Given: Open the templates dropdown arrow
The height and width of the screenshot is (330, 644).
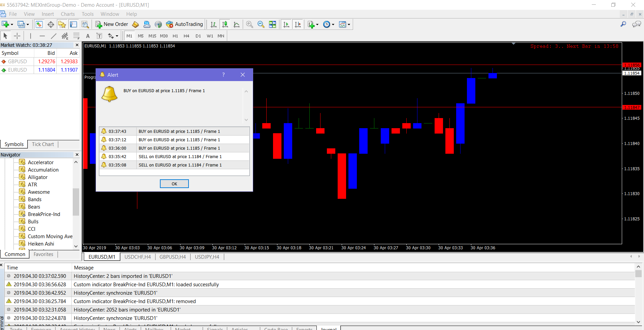Looking at the screenshot, I should [x=349, y=25].
